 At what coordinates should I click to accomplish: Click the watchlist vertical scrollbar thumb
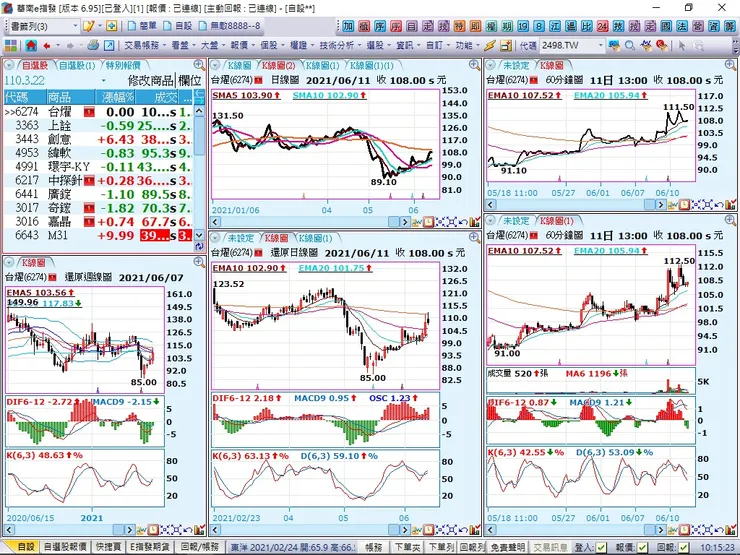point(199,136)
